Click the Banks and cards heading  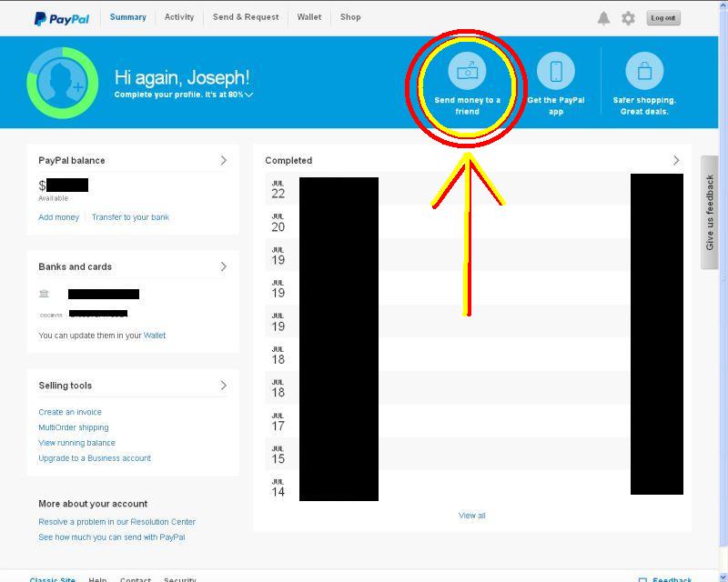[x=76, y=266]
